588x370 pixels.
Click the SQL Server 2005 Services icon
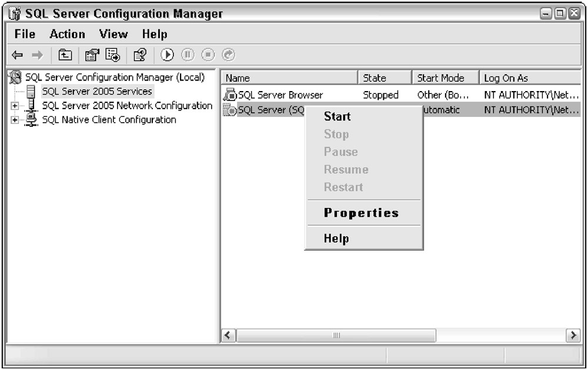tap(31, 92)
